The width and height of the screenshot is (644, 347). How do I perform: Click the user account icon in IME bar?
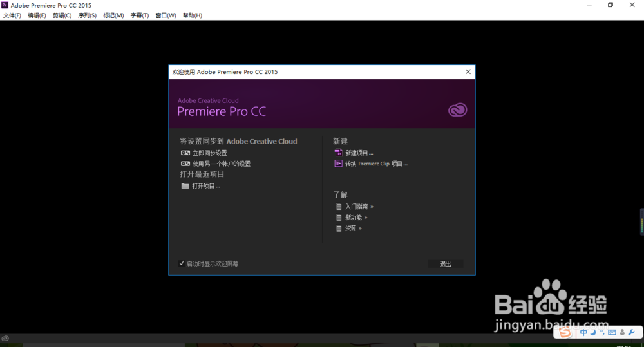coord(622,333)
